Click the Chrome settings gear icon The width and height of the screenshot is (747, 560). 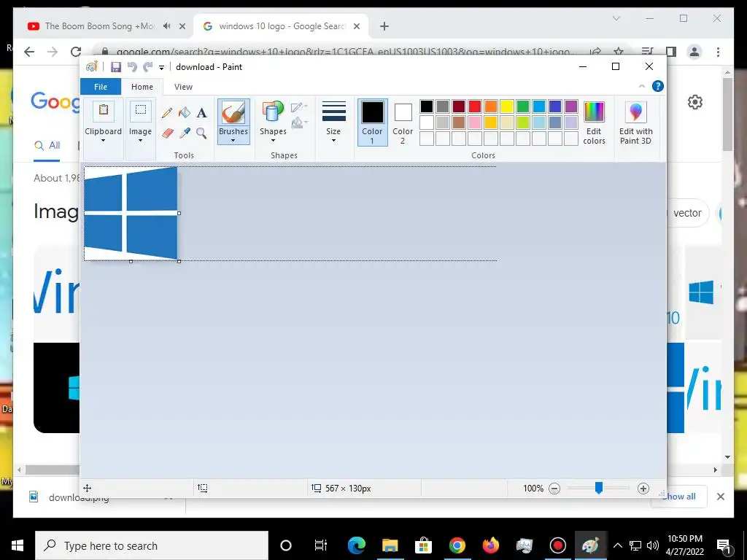click(x=695, y=102)
